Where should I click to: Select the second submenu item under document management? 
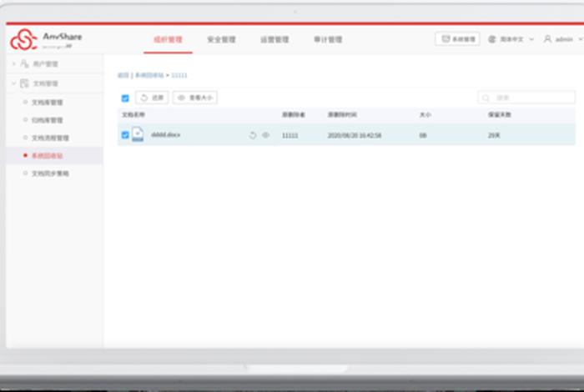[47, 120]
